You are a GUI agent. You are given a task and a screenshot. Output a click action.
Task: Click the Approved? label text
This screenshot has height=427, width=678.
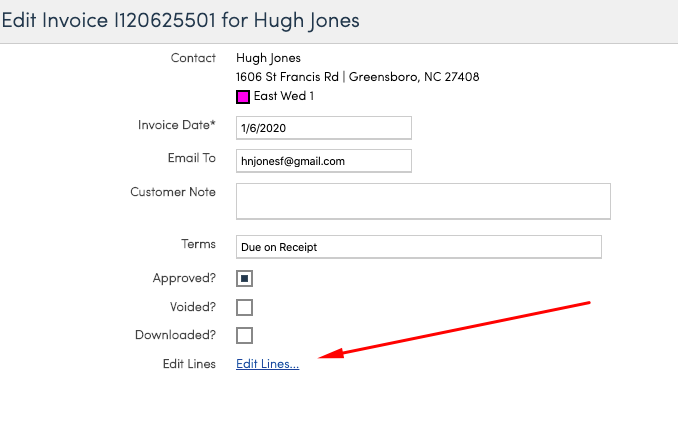click(x=184, y=279)
